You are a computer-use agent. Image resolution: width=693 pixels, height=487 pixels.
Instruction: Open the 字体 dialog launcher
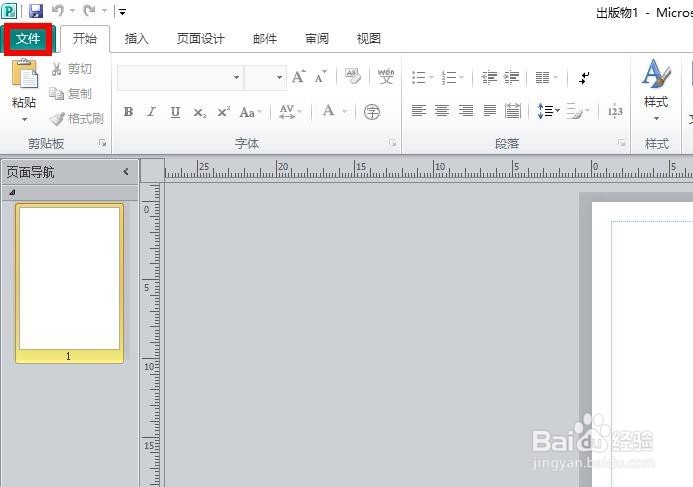click(392, 143)
